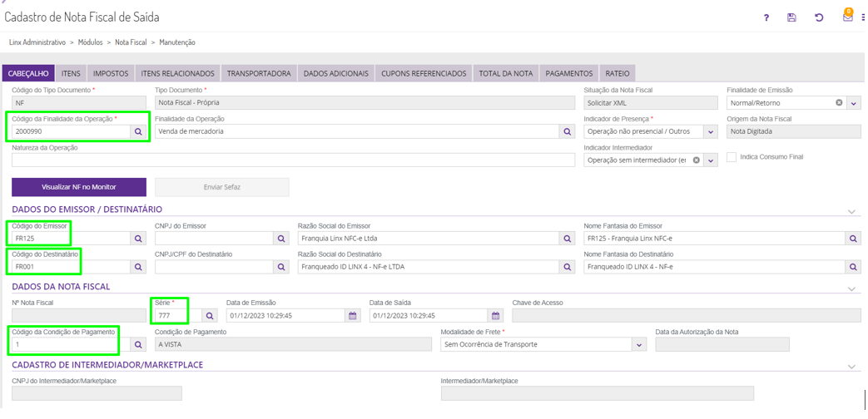Open the Modalidade de Frete dropdown
The image size is (868, 419).
coord(639,345)
